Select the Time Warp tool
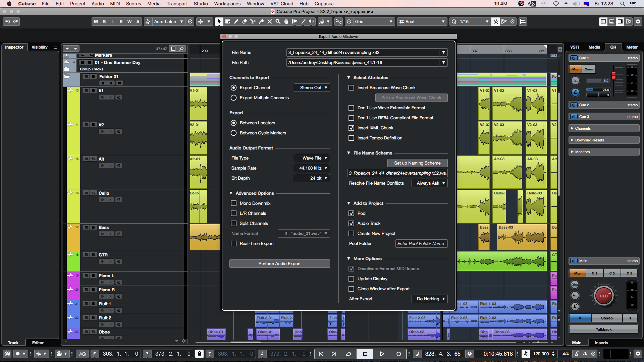 (295, 21)
